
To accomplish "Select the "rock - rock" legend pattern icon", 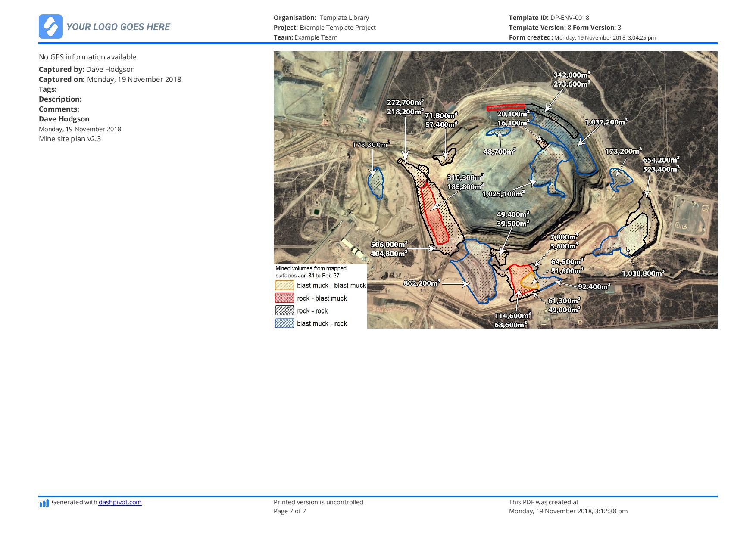I will [x=284, y=310].
